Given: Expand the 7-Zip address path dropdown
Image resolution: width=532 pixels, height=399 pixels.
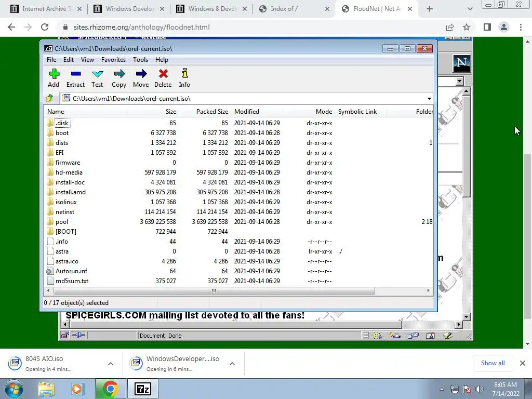Looking at the screenshot, I should tap(429, 98).
